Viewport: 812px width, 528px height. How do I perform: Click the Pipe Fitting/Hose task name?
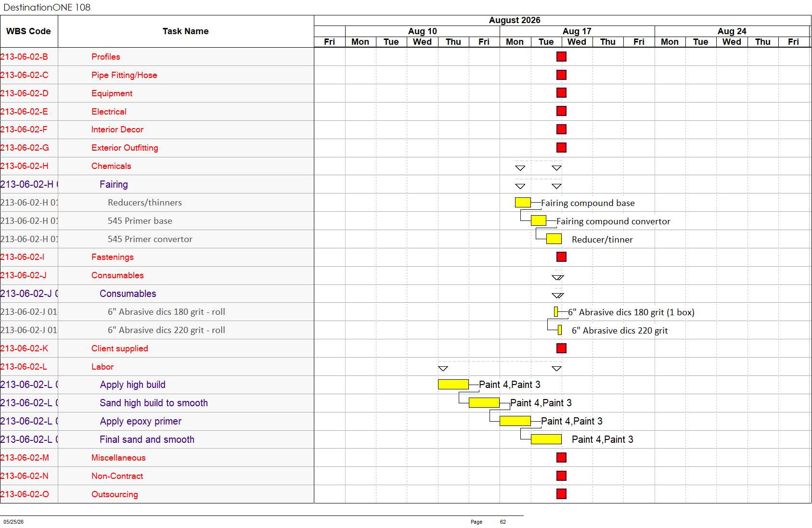(124, 75)
